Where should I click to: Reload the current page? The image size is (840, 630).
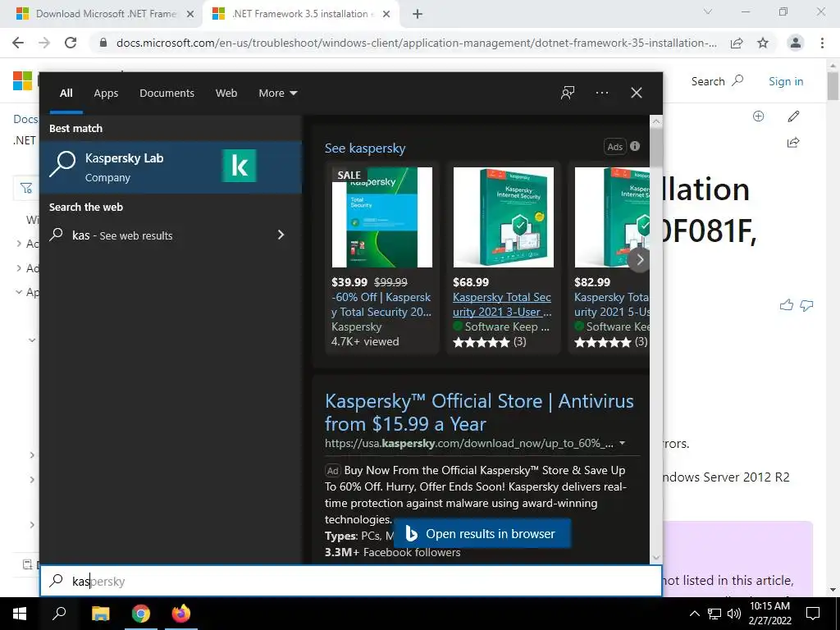coord(71,43)
